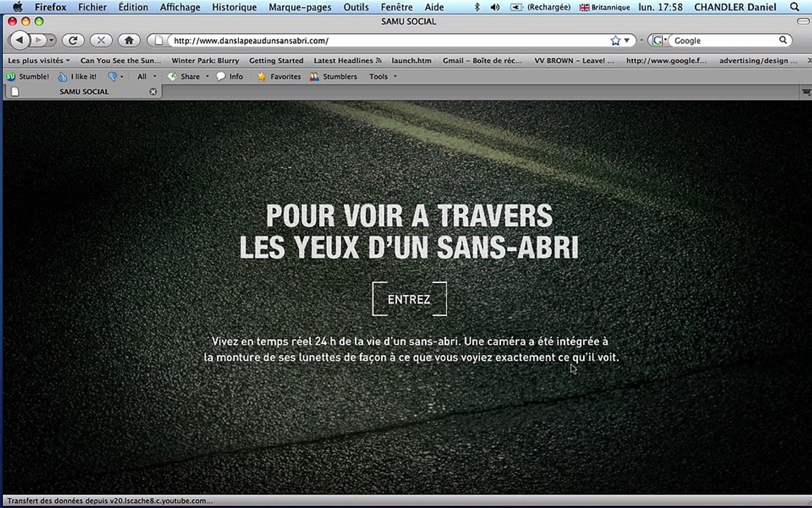Click the search magnifier in the Google box
This screenshot has height=508, width=812.
(x=783, y=40)
